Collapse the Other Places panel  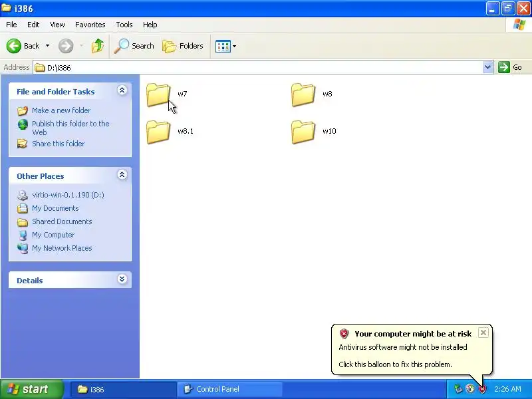(122, 175)
